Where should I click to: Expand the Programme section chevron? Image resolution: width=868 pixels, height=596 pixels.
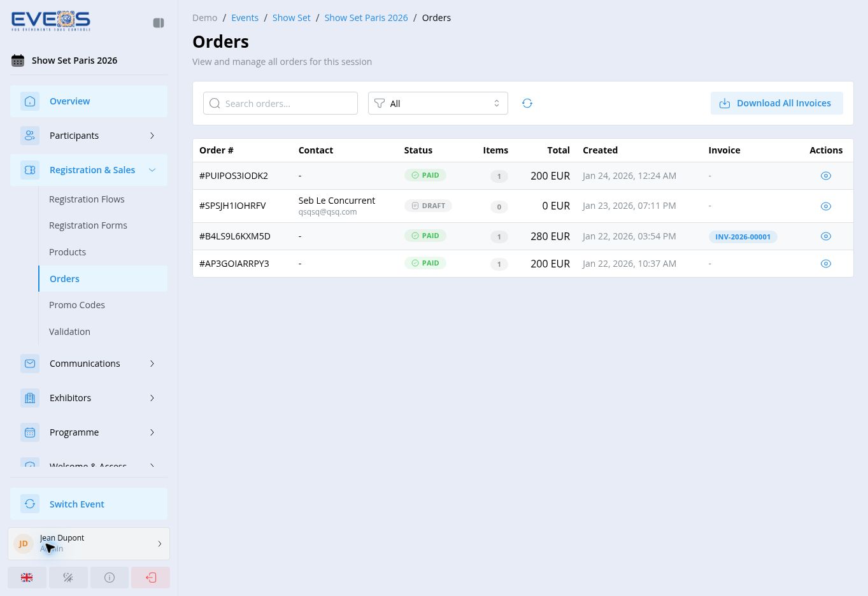pyautogui.click(x=152, y=432)
